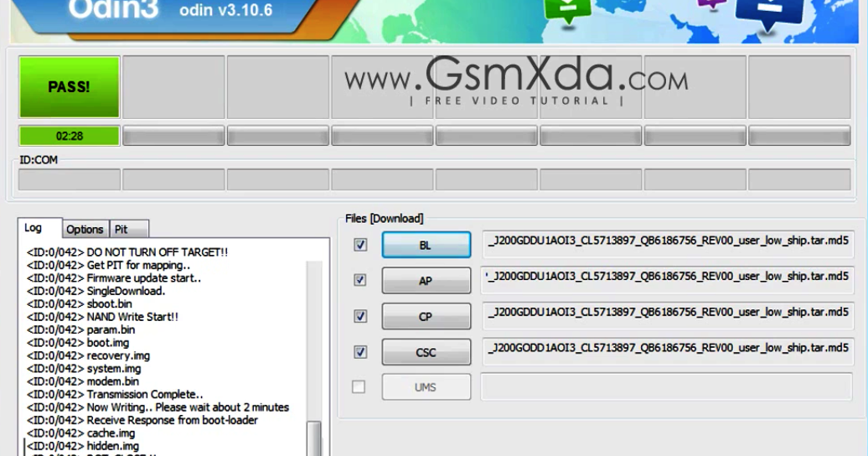Click the CP file button
Image resolution: width=868 pixels, height=456 pixels.
(x=426, y=316)
